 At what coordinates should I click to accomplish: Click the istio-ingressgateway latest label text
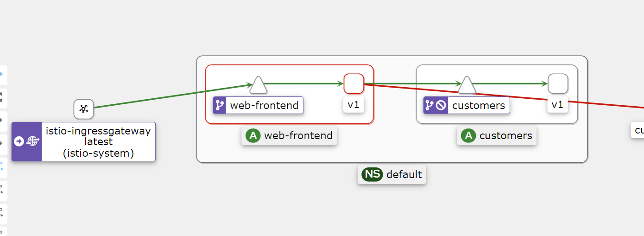pos(98,142)
